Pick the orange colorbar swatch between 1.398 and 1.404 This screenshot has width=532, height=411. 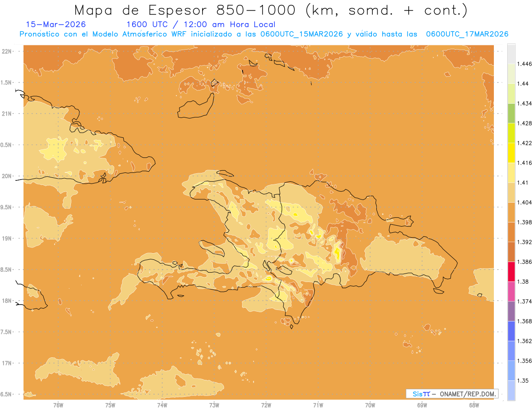(x=511, y=212)
